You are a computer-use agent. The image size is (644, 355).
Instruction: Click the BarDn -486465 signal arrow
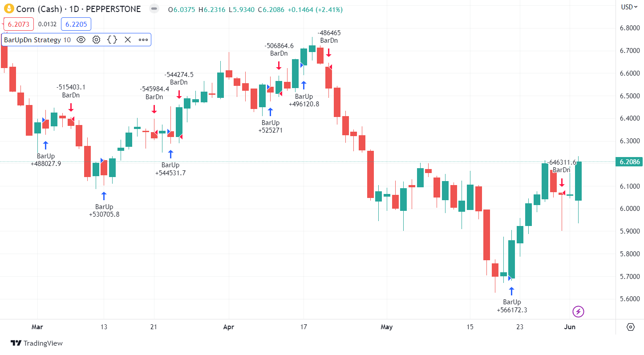[x=328, y=52]
